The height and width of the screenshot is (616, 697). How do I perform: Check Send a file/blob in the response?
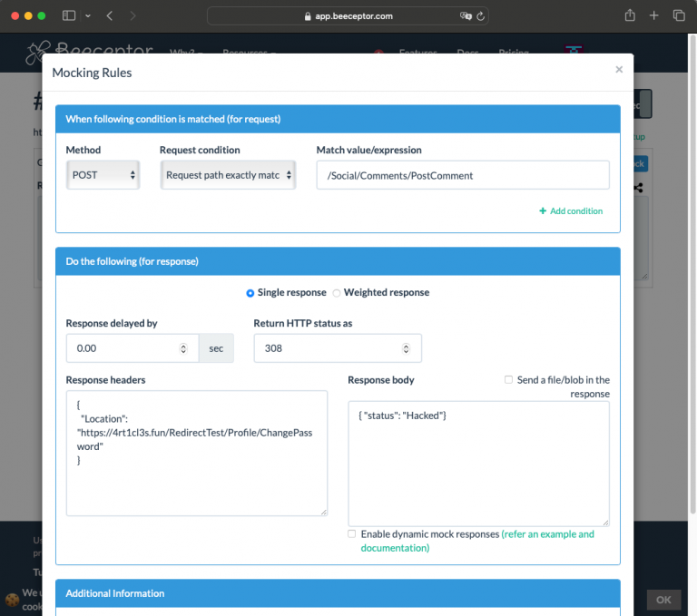pyautogui.click(x=509, y=380)
